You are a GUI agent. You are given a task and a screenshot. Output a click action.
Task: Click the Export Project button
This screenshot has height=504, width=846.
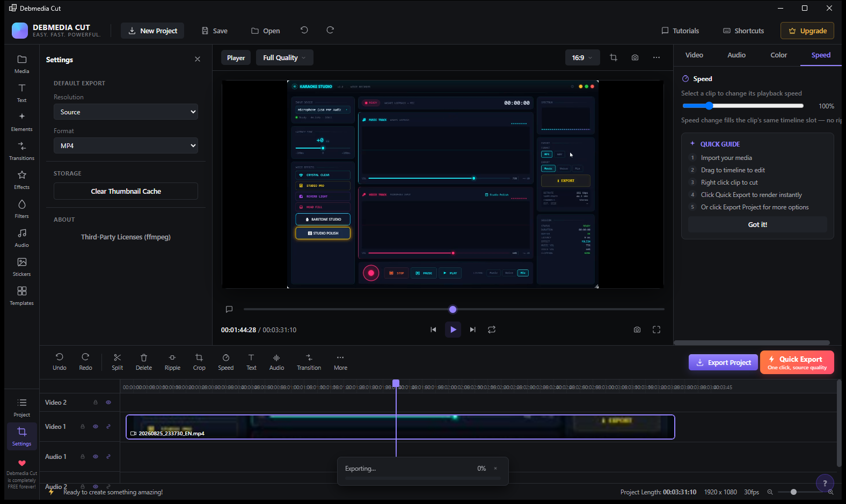(723, 362)
